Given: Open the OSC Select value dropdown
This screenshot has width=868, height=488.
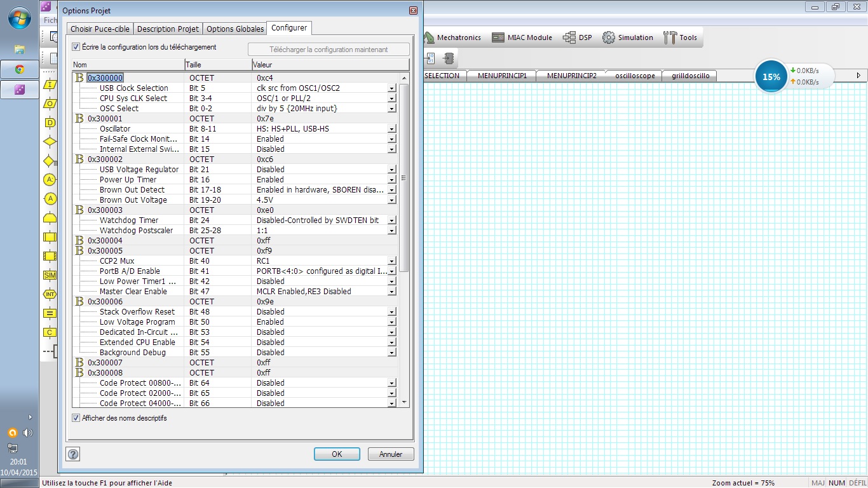Looking at the screenshot, I should [391, 109].
